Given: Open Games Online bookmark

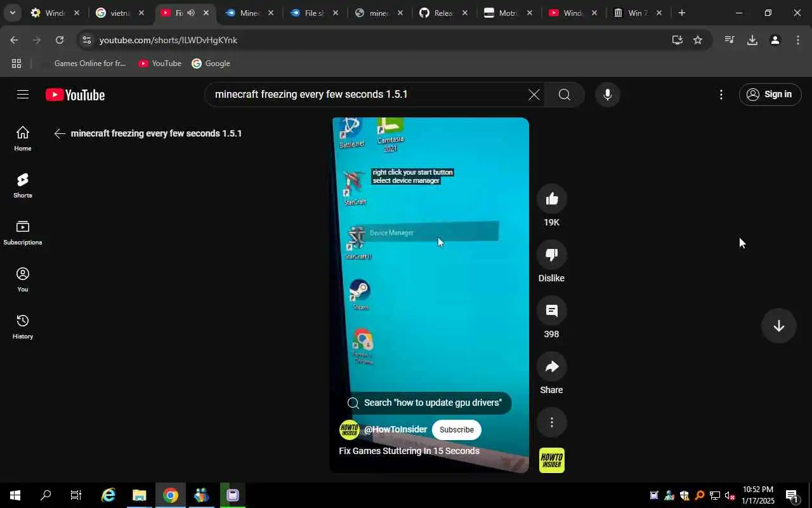Looking at the screenshot, I should (82, 63).
